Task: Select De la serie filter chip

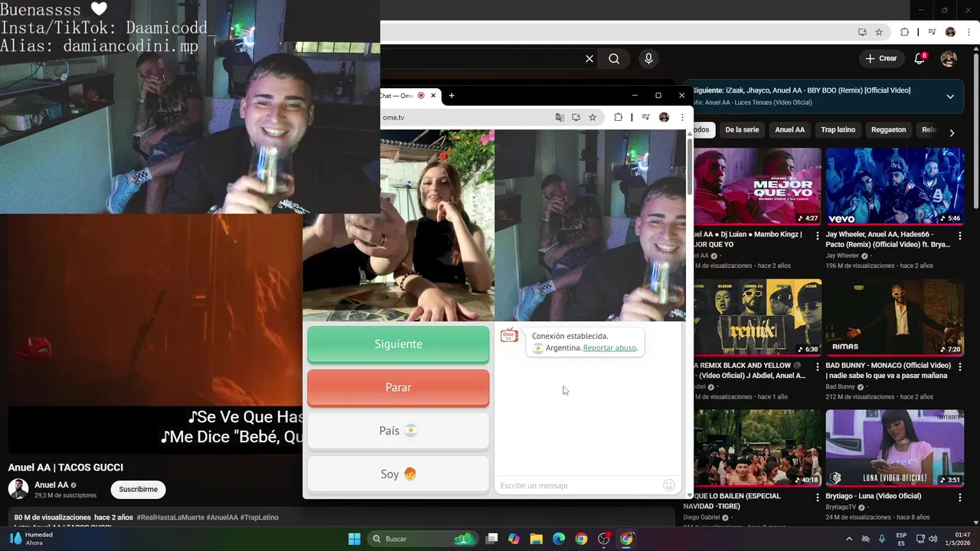Action: point(742,130)
